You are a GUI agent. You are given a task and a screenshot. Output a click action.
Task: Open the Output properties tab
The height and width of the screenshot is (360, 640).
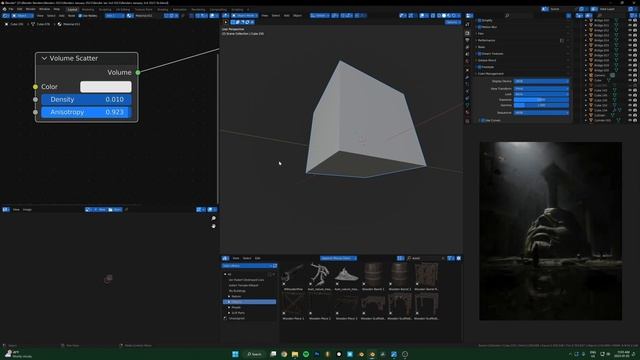coord(467,40)
